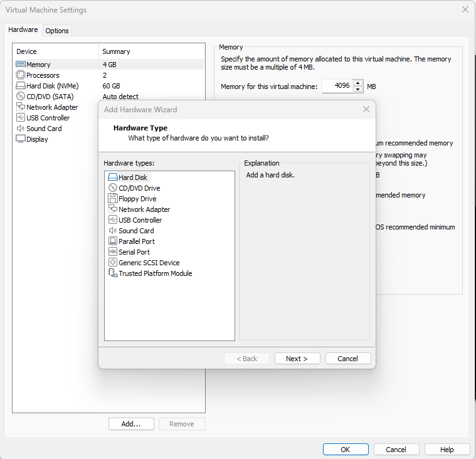The height and width of the screenshot is (459, 476).
Task: Click Memory icon in device list
Action: point(20,65)
